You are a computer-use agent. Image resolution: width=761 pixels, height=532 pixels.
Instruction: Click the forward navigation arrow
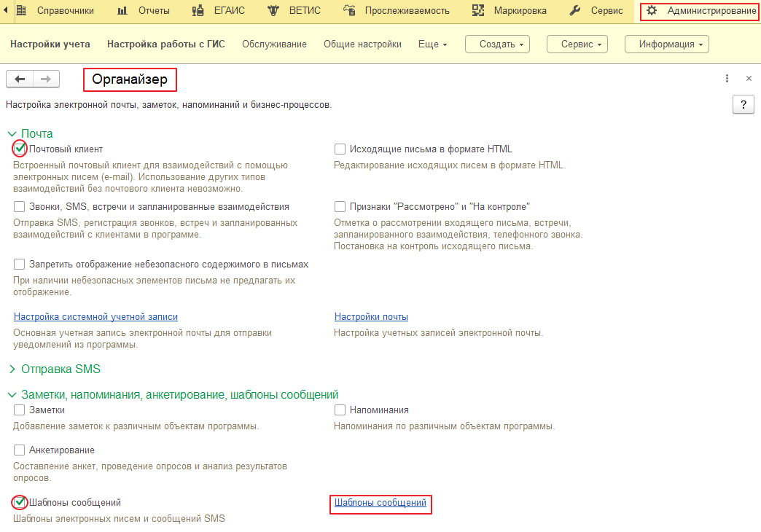pyautogui.click(x=46, y=79)
